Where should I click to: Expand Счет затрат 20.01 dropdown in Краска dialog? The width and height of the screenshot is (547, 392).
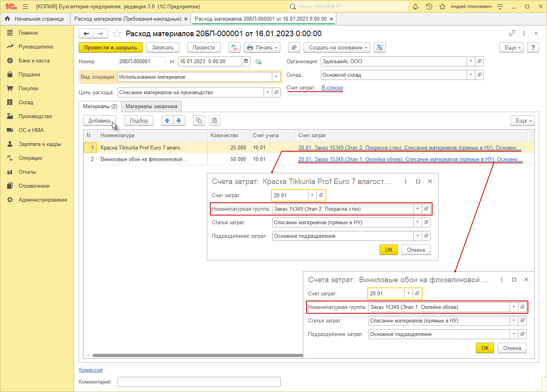pyautogui.click(x=312, y=195)
